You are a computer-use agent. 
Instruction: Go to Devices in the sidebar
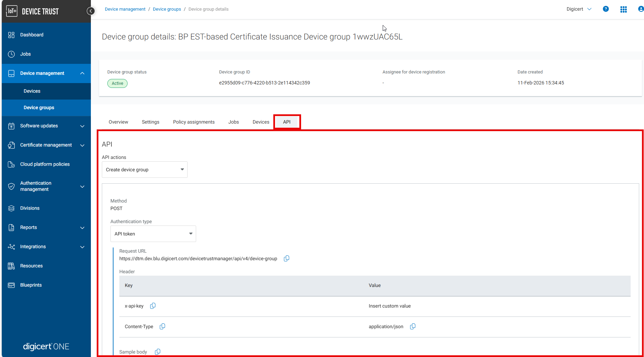click(x=32, y=91)
